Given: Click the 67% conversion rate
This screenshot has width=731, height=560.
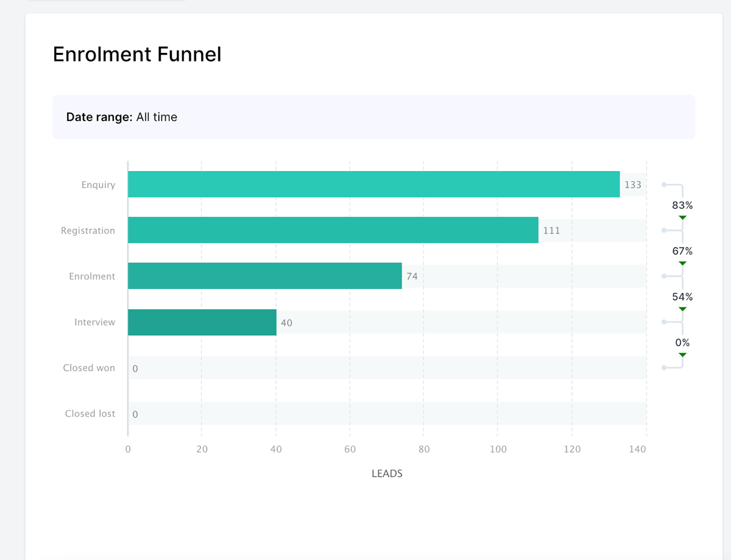Looking at the screenshot, I should [x=682, y=251].
